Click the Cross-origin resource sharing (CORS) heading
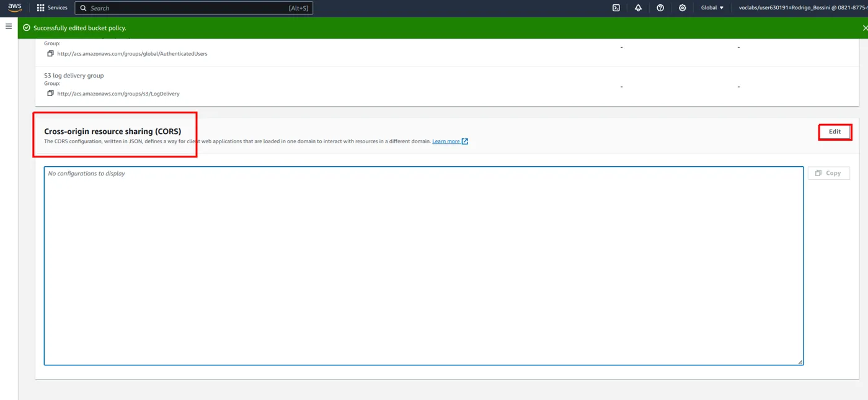 [x=112, y=131]
